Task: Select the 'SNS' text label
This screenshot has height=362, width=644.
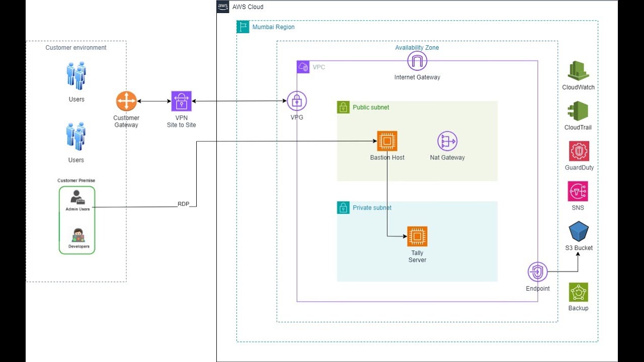Action: click(x=578, y=208)
